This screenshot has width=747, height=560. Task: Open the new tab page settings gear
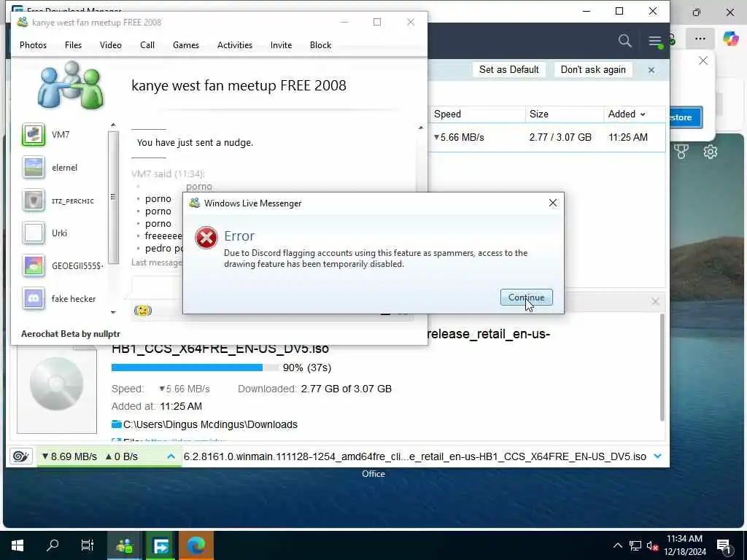(711, 152)
